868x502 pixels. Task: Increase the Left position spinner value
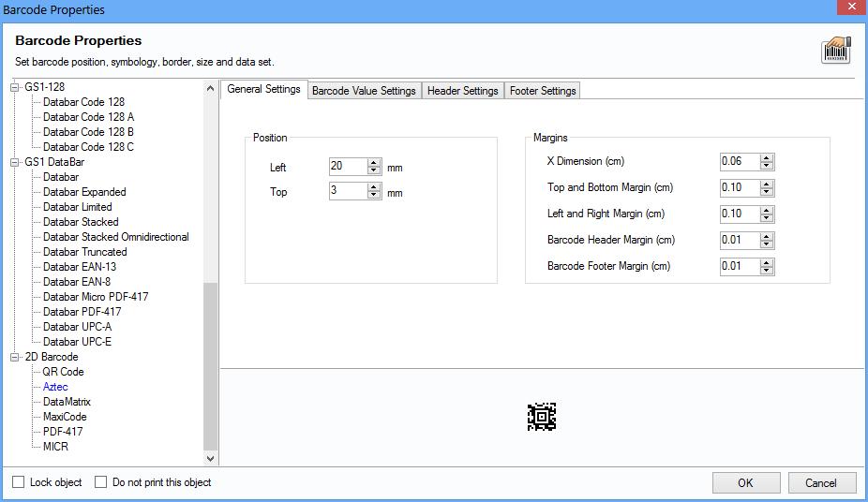[x=374, y=163]
